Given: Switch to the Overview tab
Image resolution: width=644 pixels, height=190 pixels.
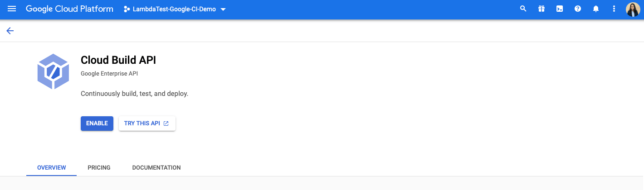Looking at the screenshot, I should tap(51, 167).
